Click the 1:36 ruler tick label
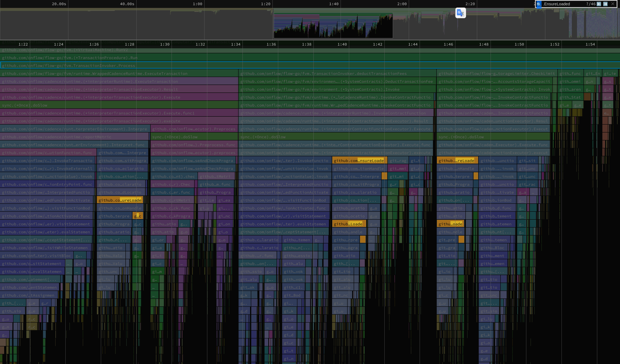620x364 pixels. (271, 44)
